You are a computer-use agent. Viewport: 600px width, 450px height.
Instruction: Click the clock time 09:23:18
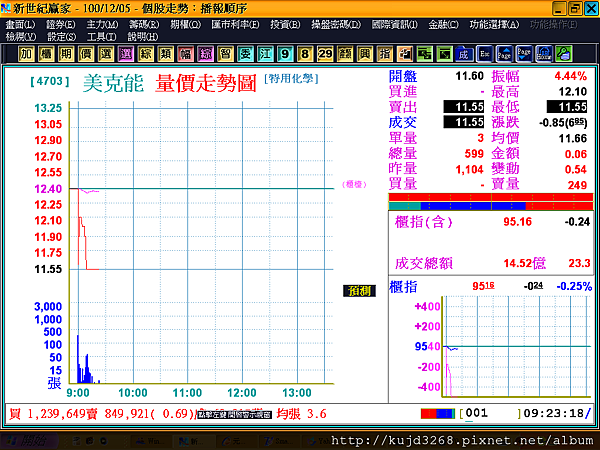pos(553,413)
